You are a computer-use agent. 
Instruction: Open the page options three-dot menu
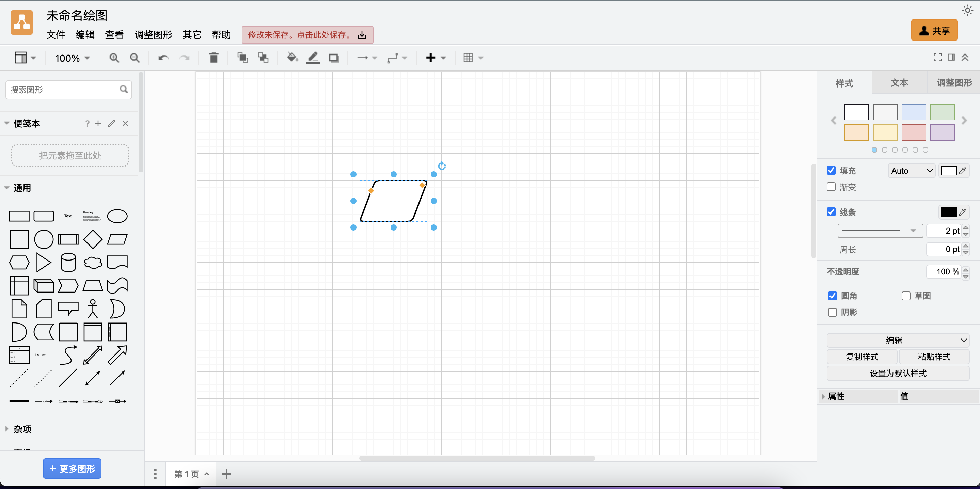(x=155, y=474)
